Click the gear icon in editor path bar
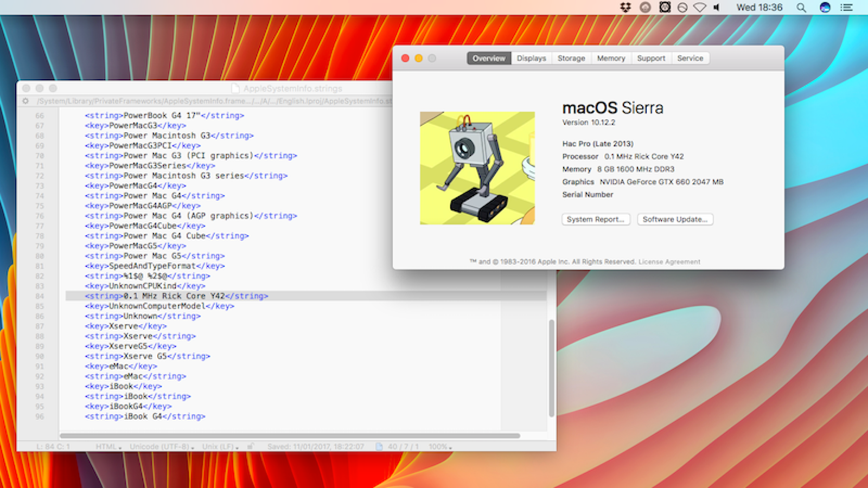This screenshot has height=488, width=868. point(25,101)
